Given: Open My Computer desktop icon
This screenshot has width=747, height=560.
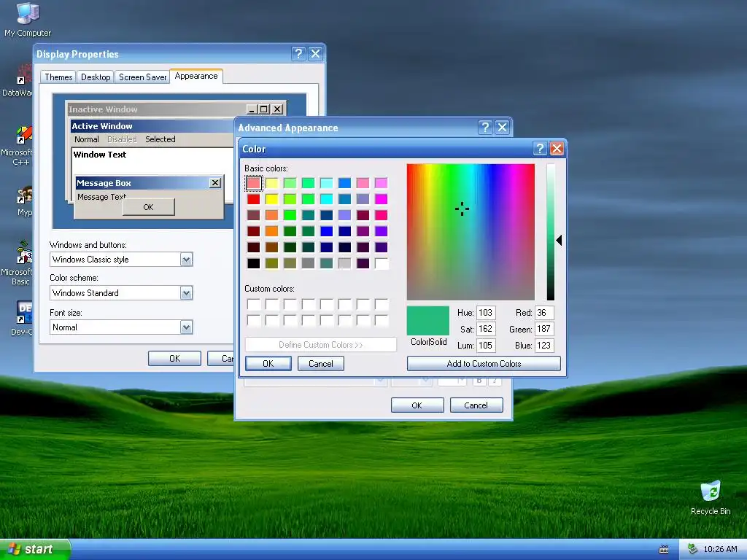Looking at the screenshot, I should [x=28, y=20].
